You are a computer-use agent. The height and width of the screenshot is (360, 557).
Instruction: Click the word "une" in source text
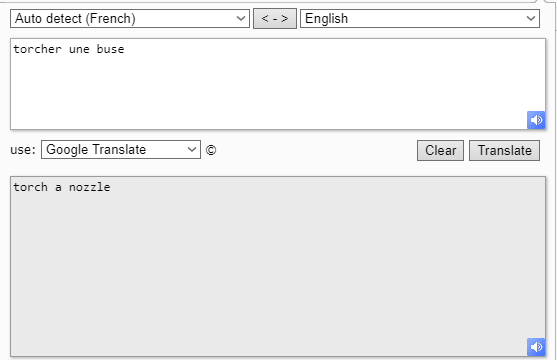[79, 49]
